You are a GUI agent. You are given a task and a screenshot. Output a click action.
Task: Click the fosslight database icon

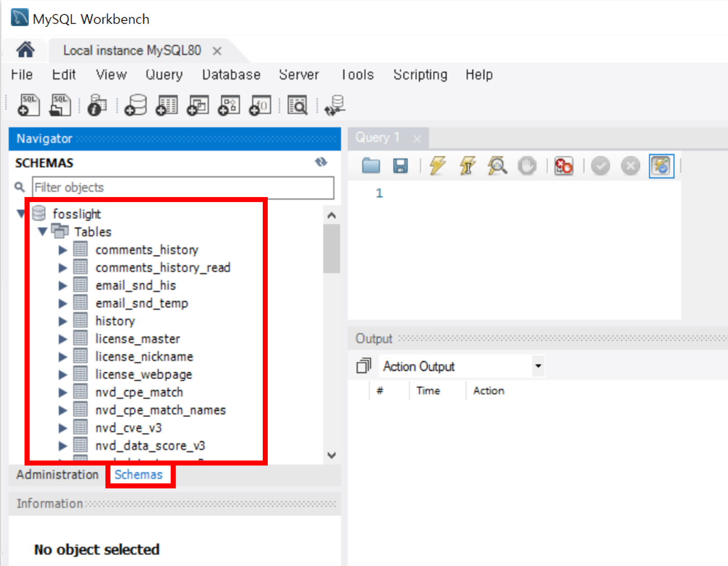(x=39, y=213)
